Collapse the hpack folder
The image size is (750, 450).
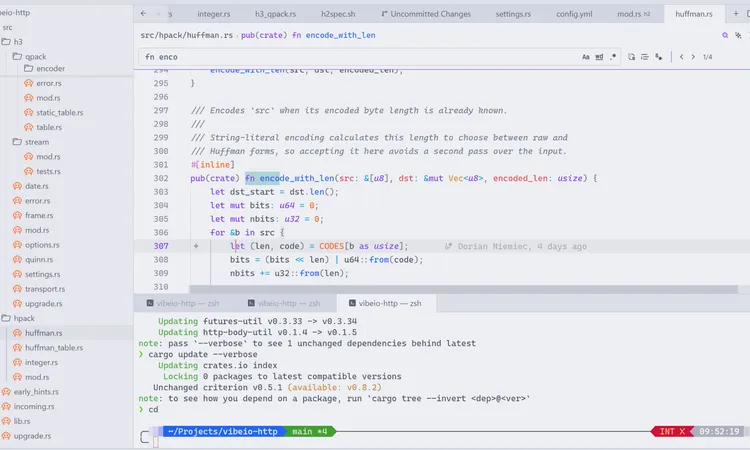coord(18,318)
